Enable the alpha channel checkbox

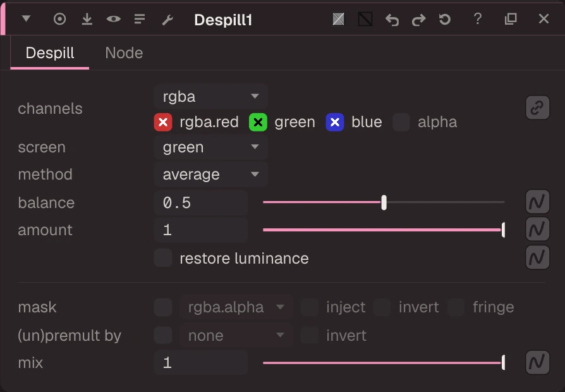pyautogui.click(x=401, y=122)
